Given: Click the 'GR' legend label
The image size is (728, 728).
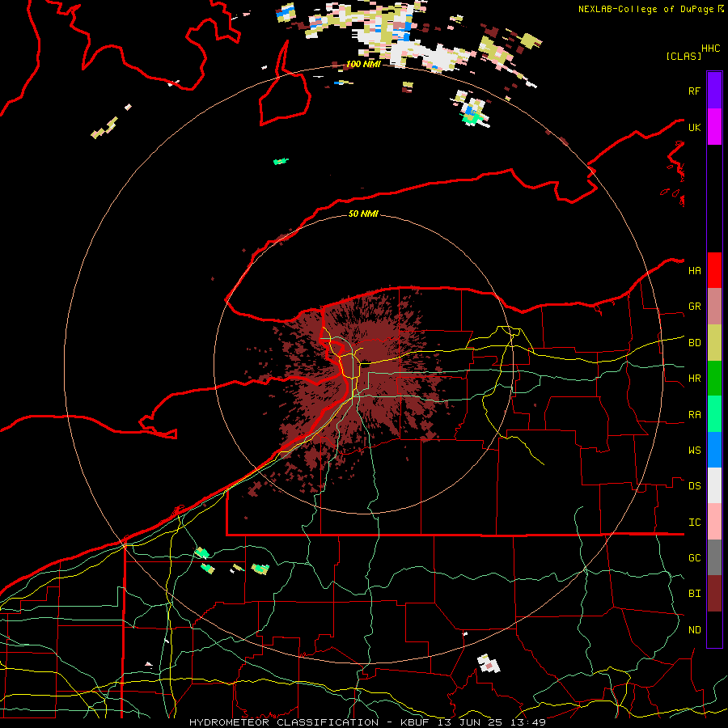Looking at the screenshot, I should (x=695, y=307).
